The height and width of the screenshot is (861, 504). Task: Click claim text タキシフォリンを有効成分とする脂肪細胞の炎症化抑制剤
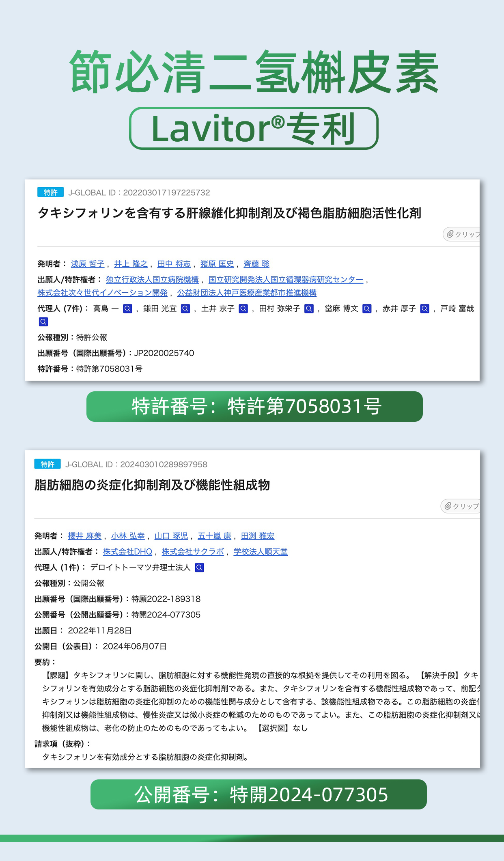coord(145,757)
